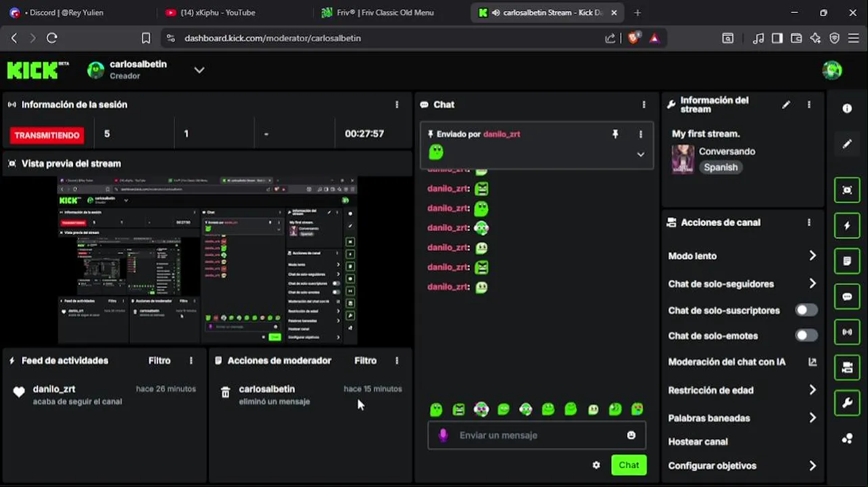Screen dimensions: 868x487
Task: Bookmark this page in the address bar
Action: tap(146, 39)
